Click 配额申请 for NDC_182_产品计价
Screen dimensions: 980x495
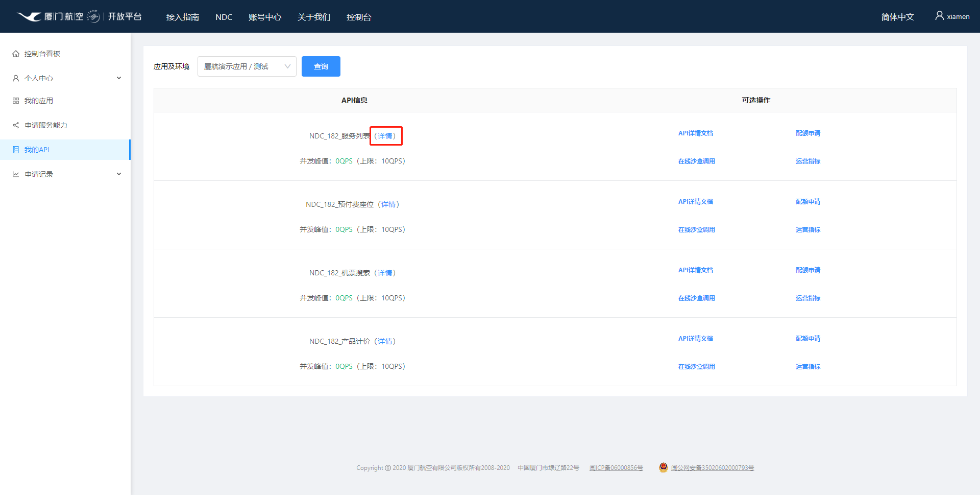808,339
